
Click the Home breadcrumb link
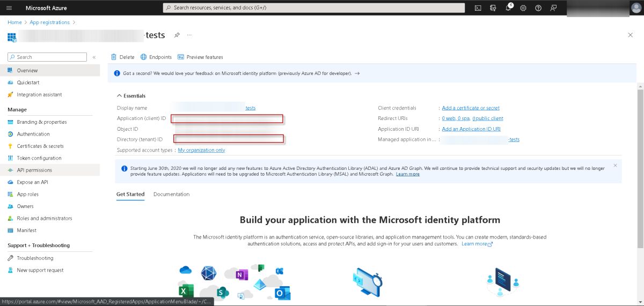14,22
